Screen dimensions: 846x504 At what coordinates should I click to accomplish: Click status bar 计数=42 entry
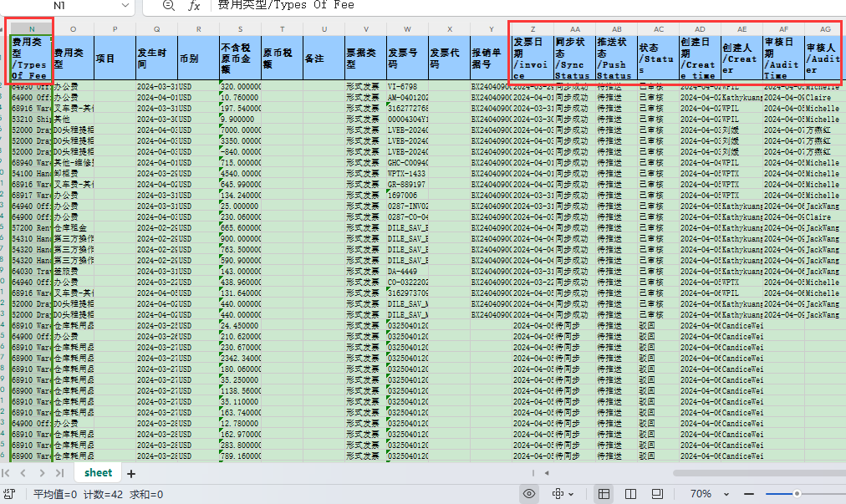tap(103, 494)
